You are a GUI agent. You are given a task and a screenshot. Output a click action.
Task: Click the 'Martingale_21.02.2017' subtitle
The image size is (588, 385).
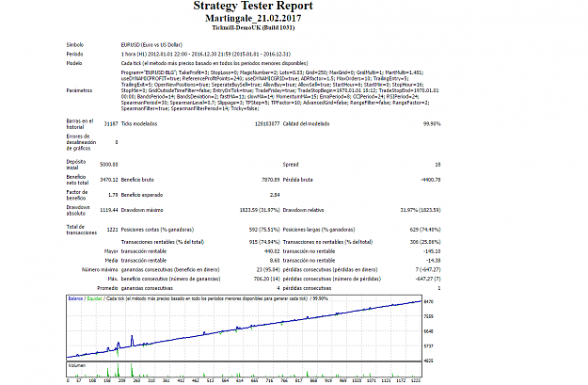pyautogui.click(x=253, y=19)
